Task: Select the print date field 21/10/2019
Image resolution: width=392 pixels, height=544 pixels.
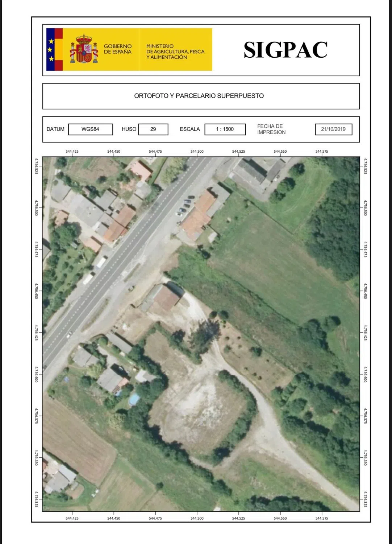Action: click(x=333, y=129)
